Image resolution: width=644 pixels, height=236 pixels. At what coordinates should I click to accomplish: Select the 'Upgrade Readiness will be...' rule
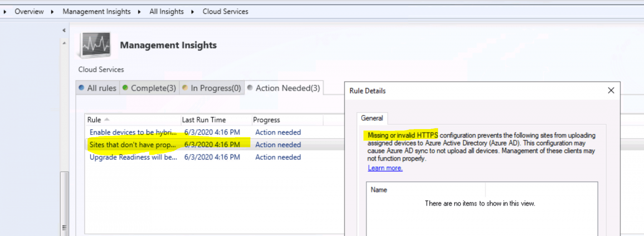(x=133, y=157)
